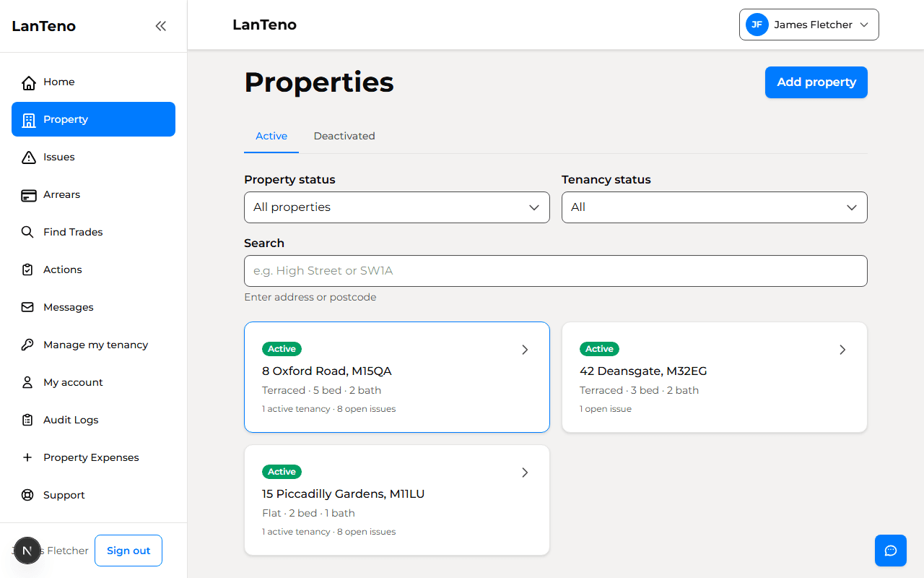Click the Home house icon
924x578 pixels.
[x=28, y=82]
